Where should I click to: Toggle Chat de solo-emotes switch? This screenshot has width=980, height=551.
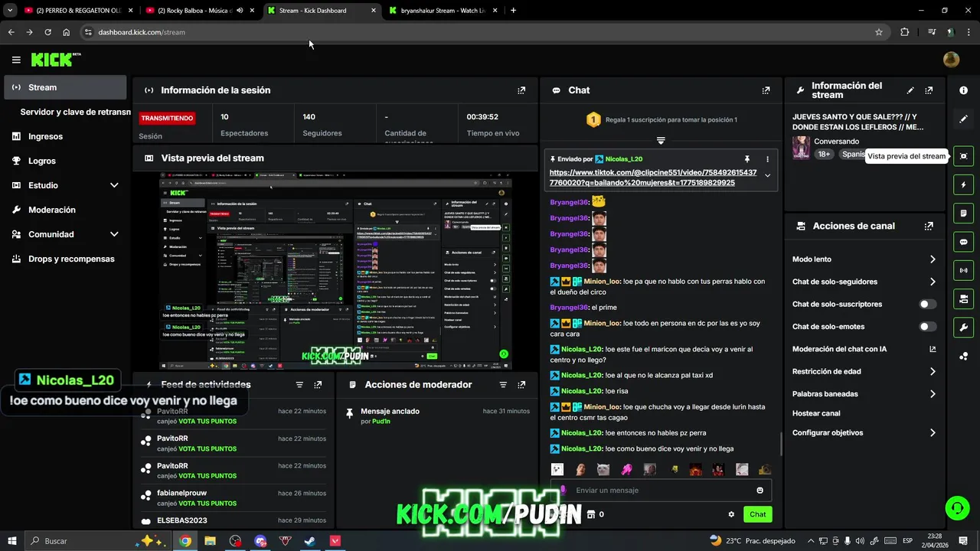pyautogui.click(x=927, y=327)
